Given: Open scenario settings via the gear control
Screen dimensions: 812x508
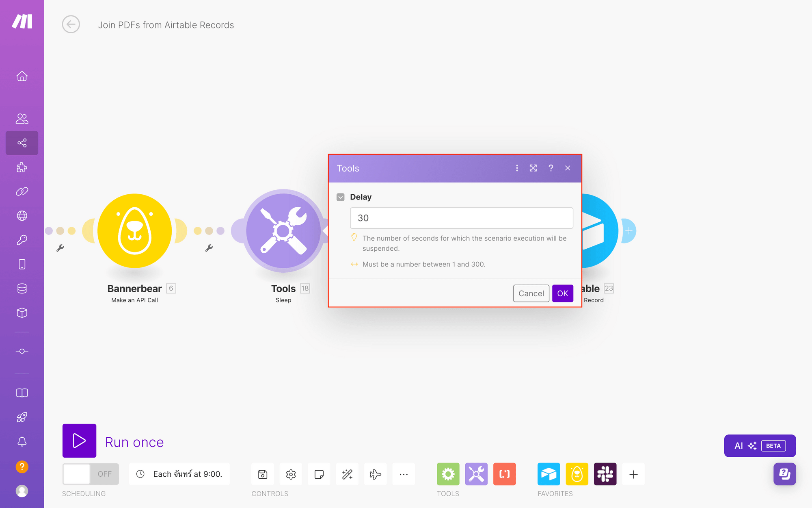Looking at the screenshot, I should coord(291,474).
